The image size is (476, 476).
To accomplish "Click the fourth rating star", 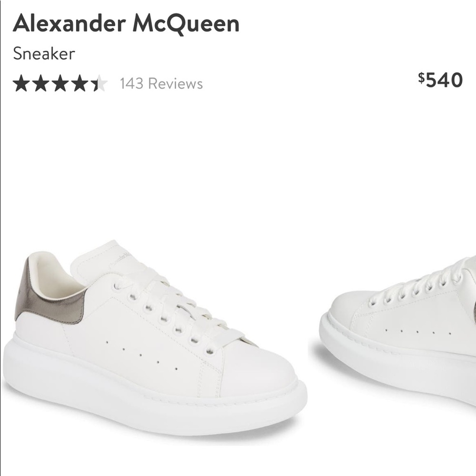I will tap(79, 83).
